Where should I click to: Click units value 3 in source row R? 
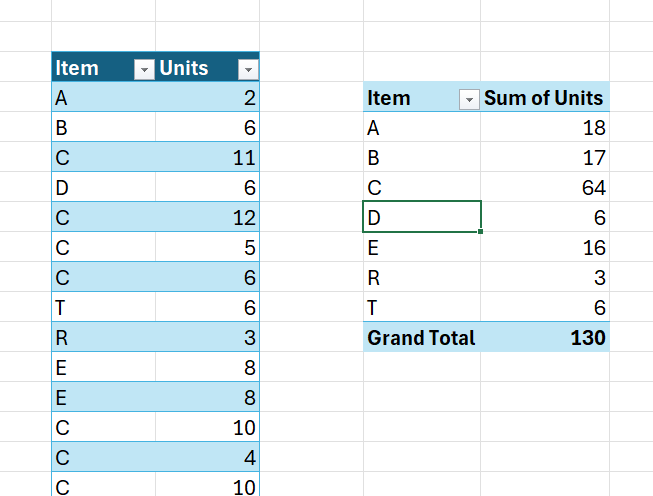[x=207, y=337]
